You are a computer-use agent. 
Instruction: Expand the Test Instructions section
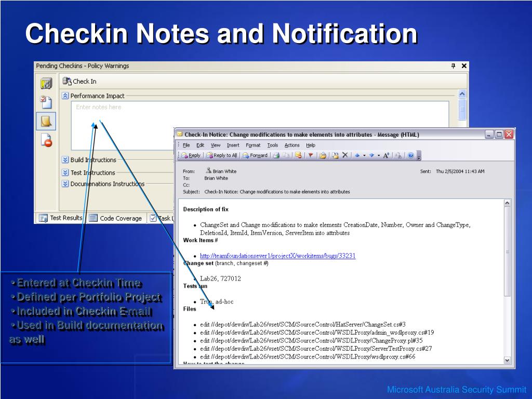click(65, 172)
